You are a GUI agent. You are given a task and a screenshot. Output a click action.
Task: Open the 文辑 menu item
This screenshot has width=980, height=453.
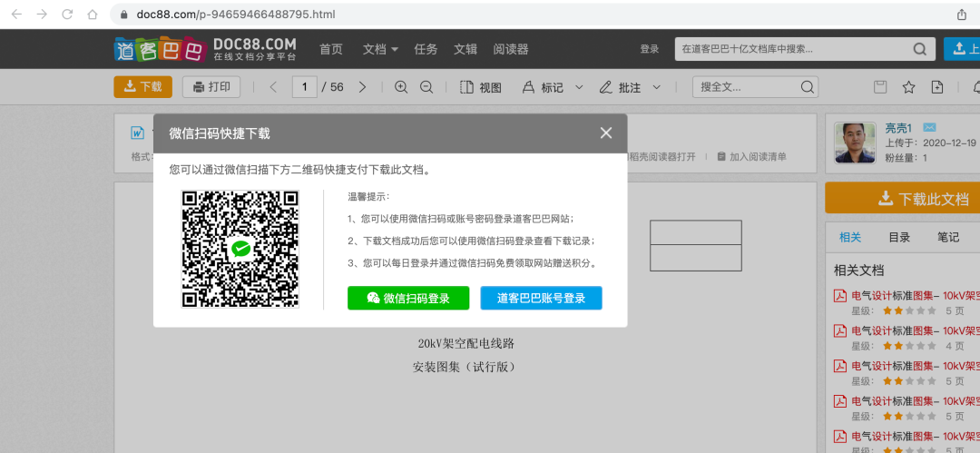tap(465, 49)
